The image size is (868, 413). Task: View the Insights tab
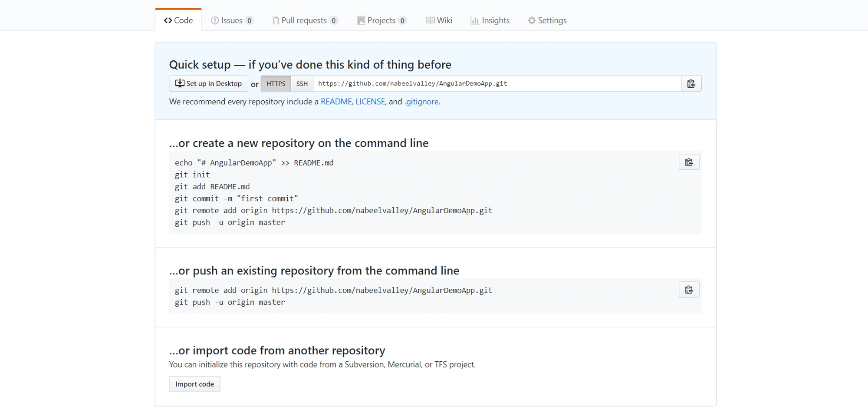(490, 20)
